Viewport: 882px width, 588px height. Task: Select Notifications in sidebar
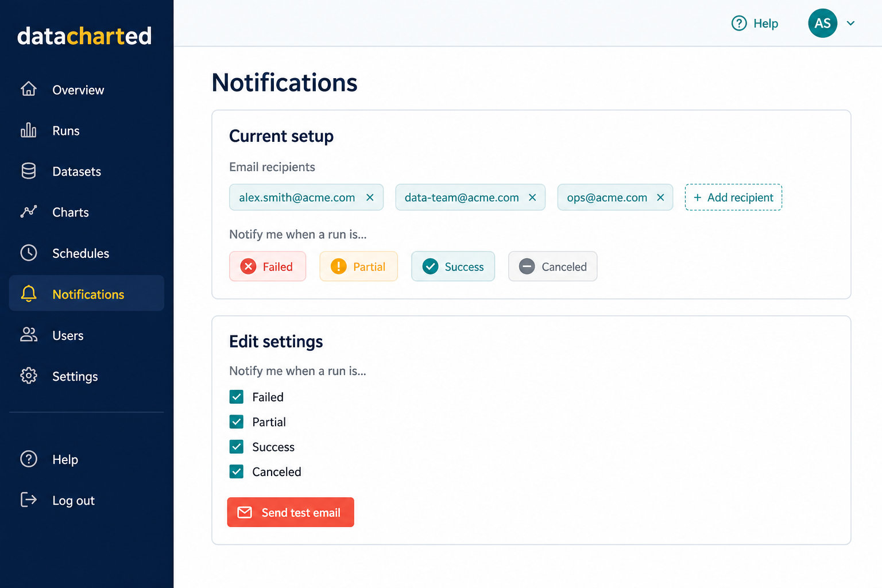click(x=88, y=295)
